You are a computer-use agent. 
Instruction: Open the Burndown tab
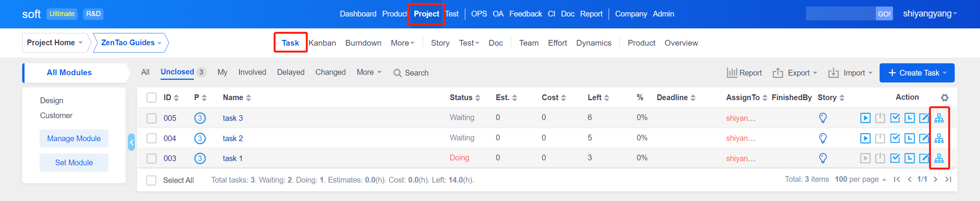[x=363, y=43]
